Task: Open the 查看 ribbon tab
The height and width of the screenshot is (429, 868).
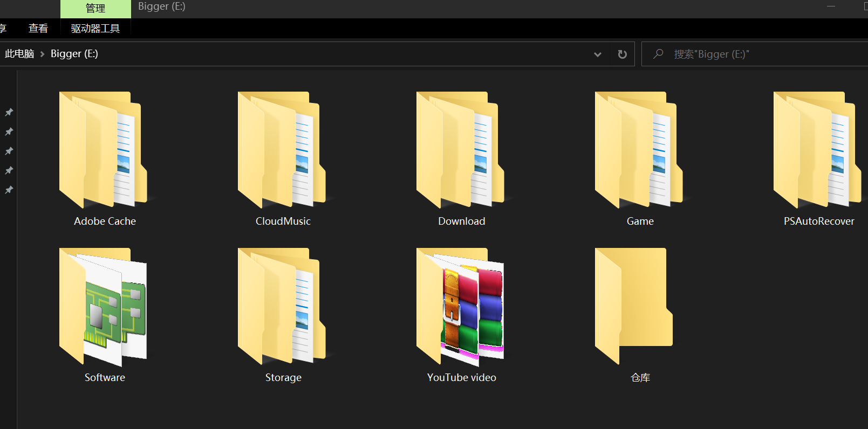Action: click(38, 29)
